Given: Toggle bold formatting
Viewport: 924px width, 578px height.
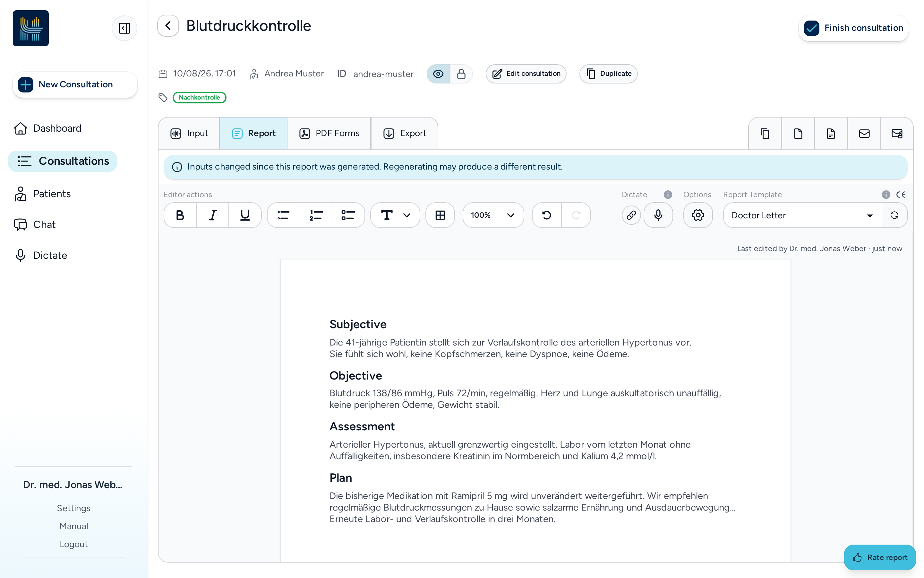Looking at the screenshot, I should point(180,215).
